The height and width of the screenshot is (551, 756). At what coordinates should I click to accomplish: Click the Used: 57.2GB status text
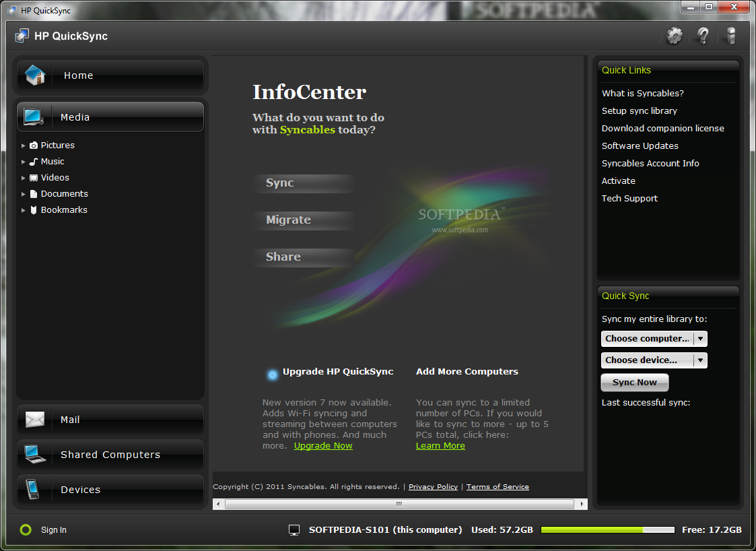[x=502, y=529]
